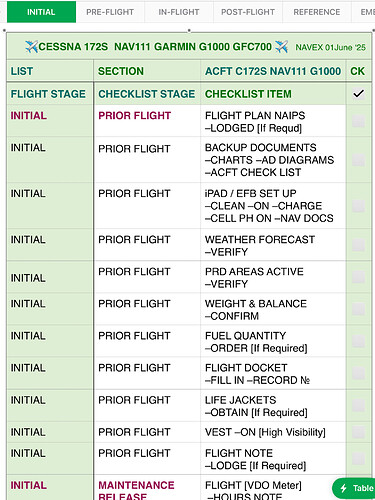The image size is (375, 500).
Task: Select the POST-FLIGHT tab
Action: click(x=248, y=12)
